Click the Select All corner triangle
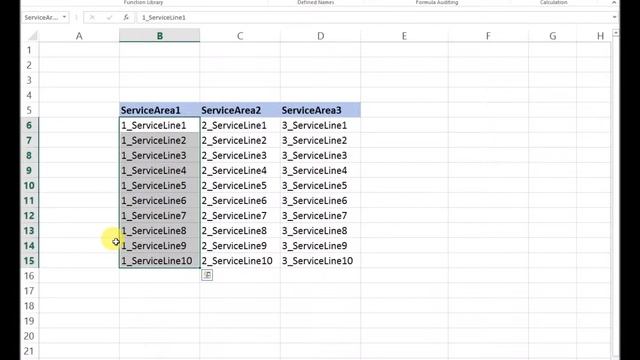Screen dimensions: 640x360 (33, 36)
